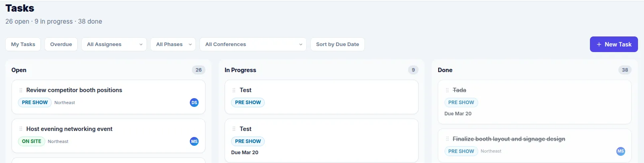Click drag handle on Host evening networking event
The image size is (644, 163).
[21, 129]
